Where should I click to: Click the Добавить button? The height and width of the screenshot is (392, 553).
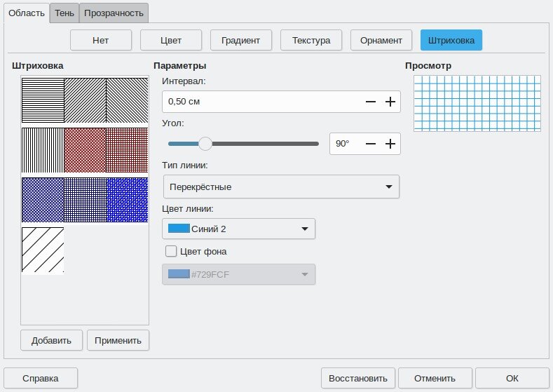tap(51, 341)
